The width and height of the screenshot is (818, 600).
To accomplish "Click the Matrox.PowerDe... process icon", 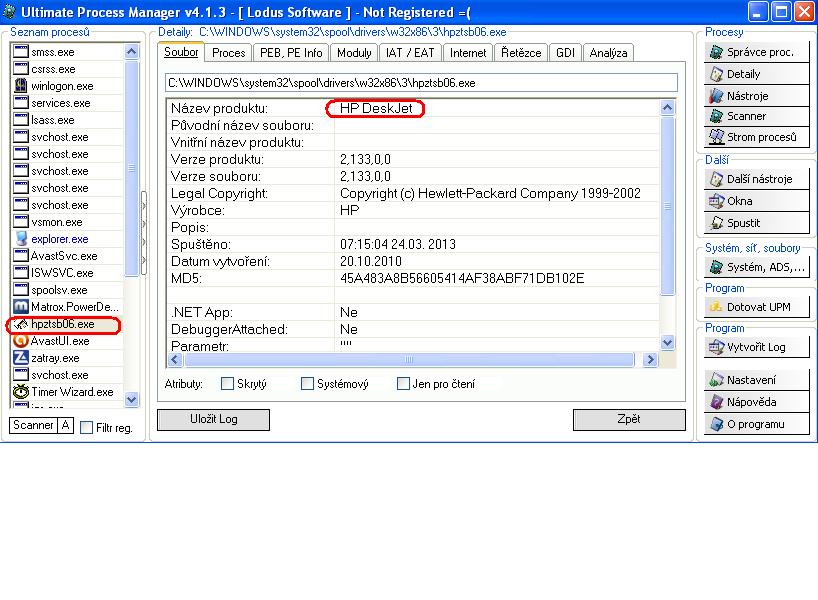I will pos(21,306).
